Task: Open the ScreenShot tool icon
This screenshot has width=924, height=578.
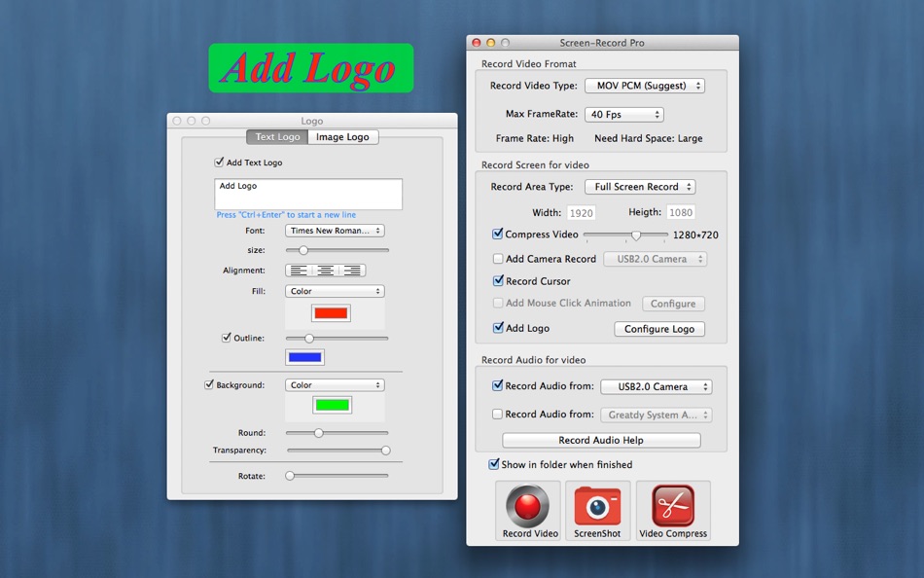Action: 597,504
